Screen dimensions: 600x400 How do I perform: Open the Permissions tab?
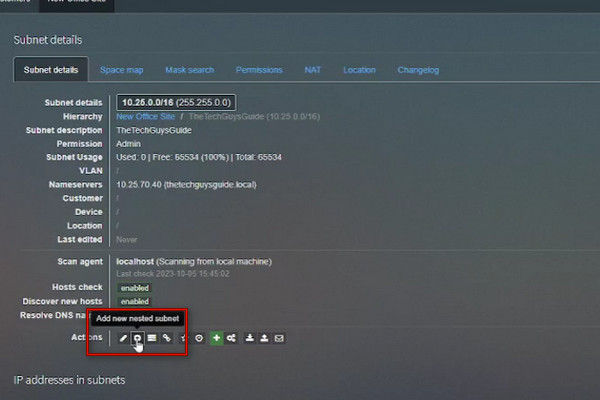point(259,70)
